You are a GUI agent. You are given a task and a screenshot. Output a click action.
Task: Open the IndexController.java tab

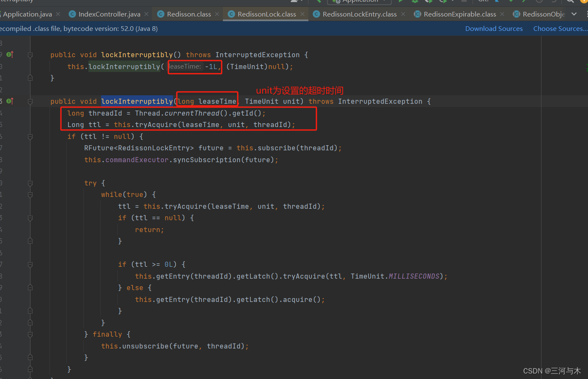[109, 14]
